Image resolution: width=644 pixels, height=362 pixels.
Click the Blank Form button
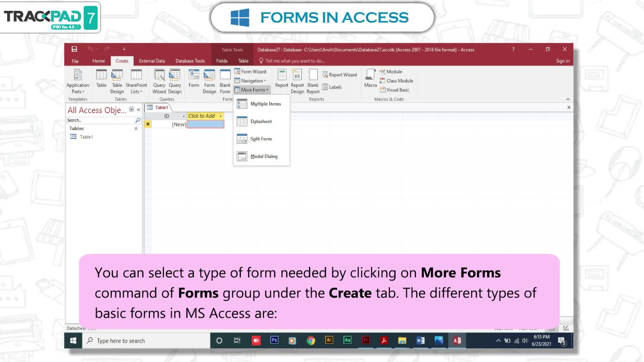click(225, 82)
